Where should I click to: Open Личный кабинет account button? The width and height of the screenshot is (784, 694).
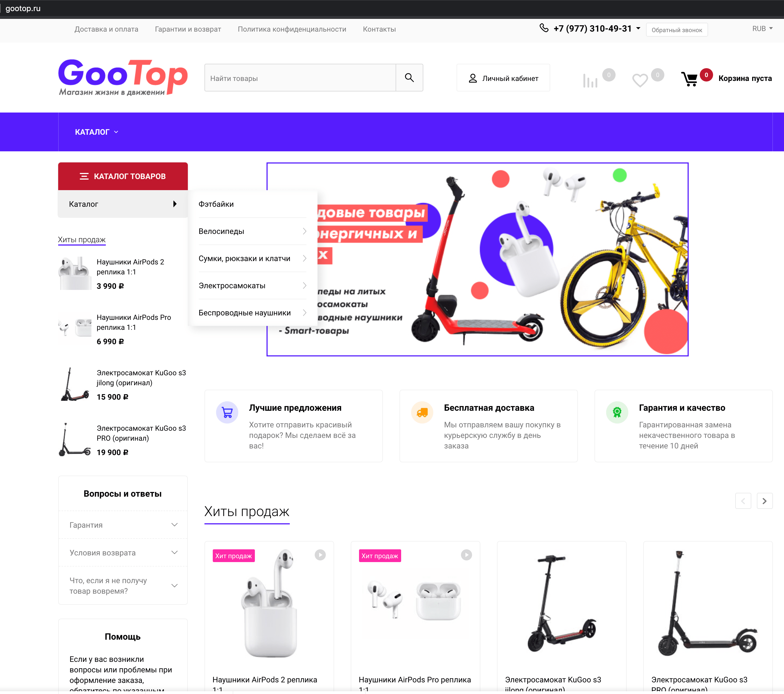coord(503,78)
